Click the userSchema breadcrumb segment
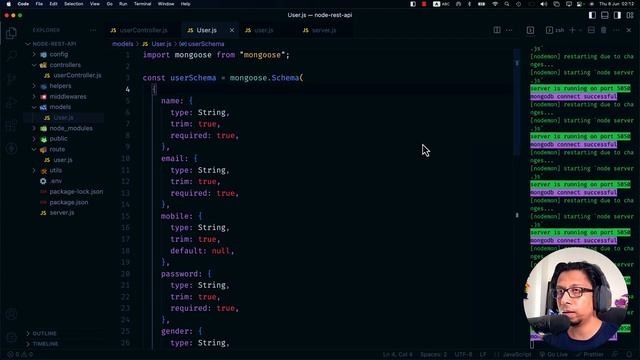Image resolution: width=640 pixels, height=360 pixels. [x=202, y=44]
